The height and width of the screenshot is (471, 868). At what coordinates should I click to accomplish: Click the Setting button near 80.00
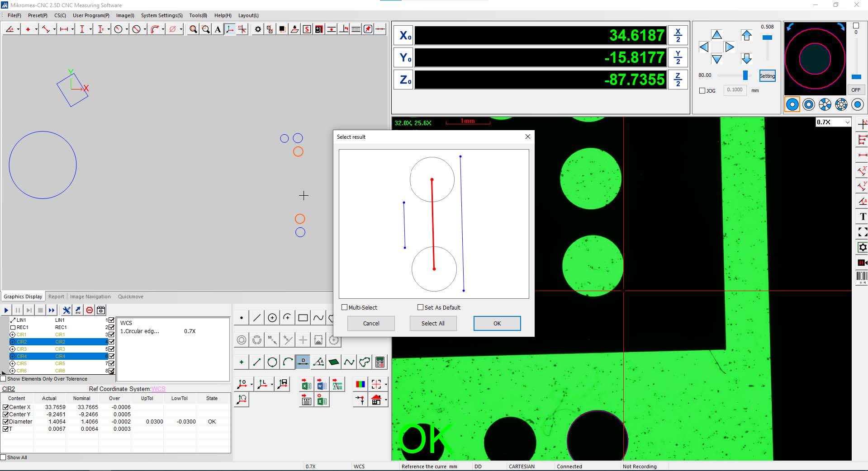tap(767, 75)
